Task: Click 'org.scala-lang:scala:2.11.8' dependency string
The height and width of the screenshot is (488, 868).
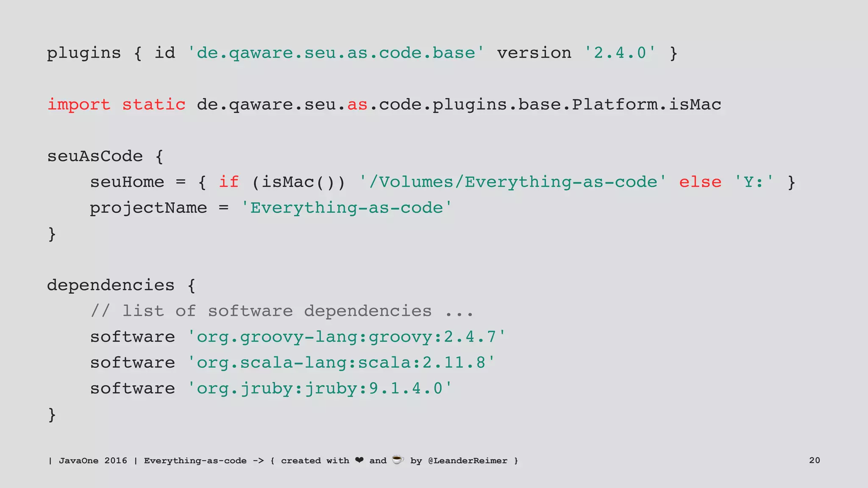Action: [341, 363]
